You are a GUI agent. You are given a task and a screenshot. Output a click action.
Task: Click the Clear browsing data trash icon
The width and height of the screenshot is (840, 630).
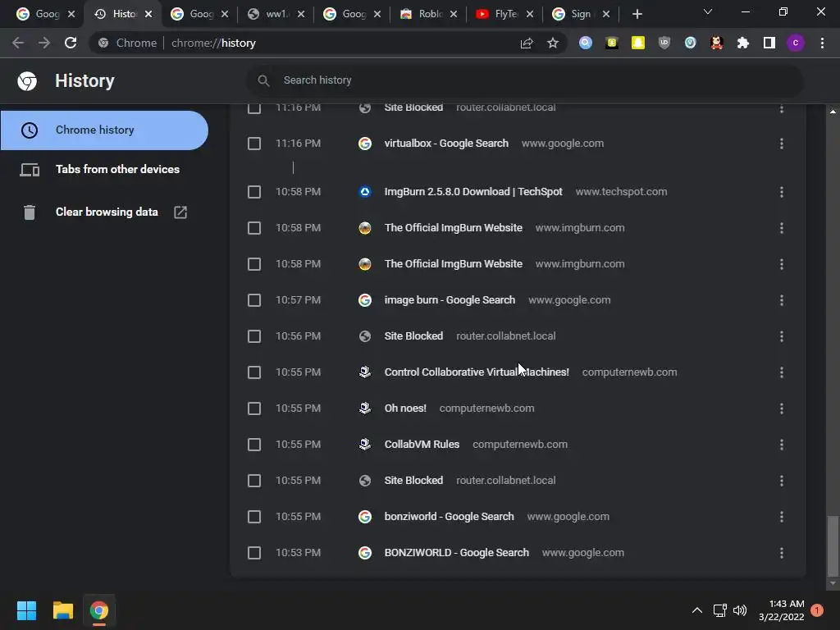[30, 212]
